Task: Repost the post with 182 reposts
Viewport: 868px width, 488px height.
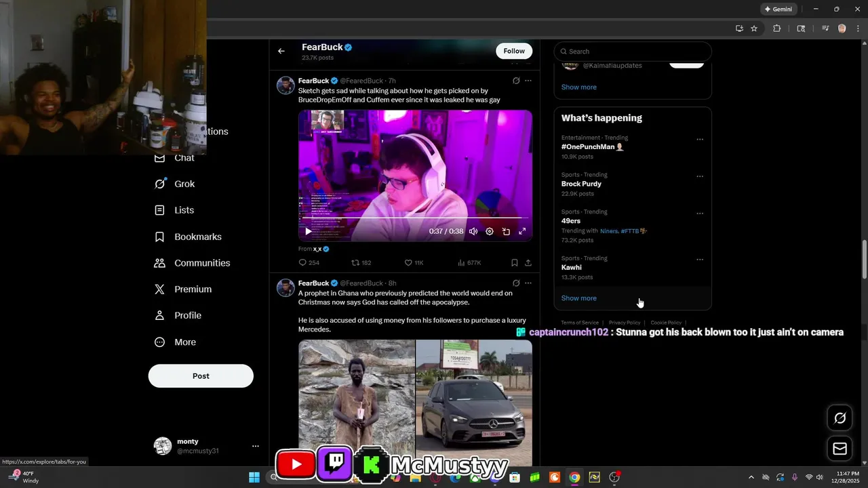Action: (361, 263)
